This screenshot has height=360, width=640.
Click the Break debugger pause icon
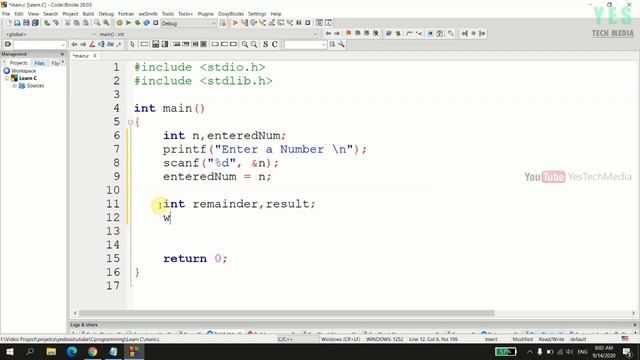(299, 23)
